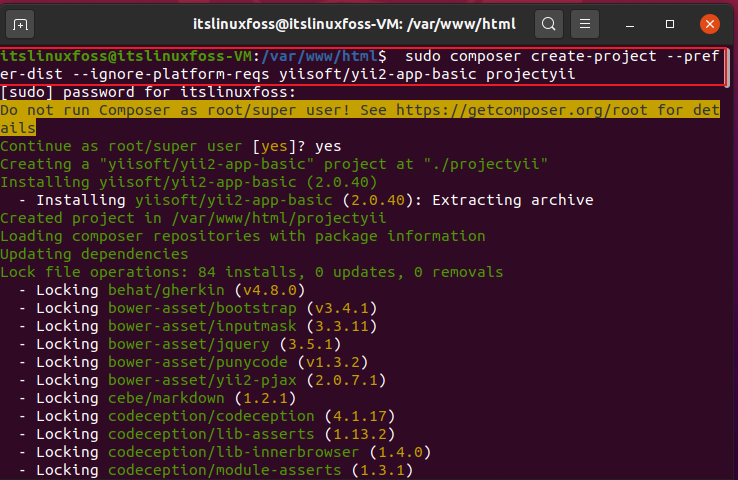Click 'Creating a "yiisoft/yii2-app-basic" project' line
The width and height of the screenshot is (738, 480).
point(274,164)
